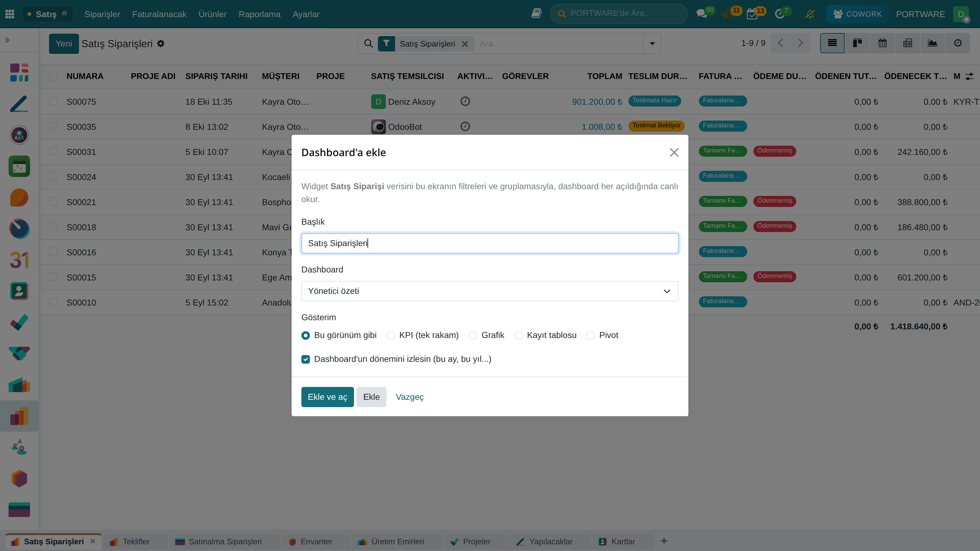Click the muted notification bell icon
This screenshot has width=980, height=551.
click(x=810, y=14)
